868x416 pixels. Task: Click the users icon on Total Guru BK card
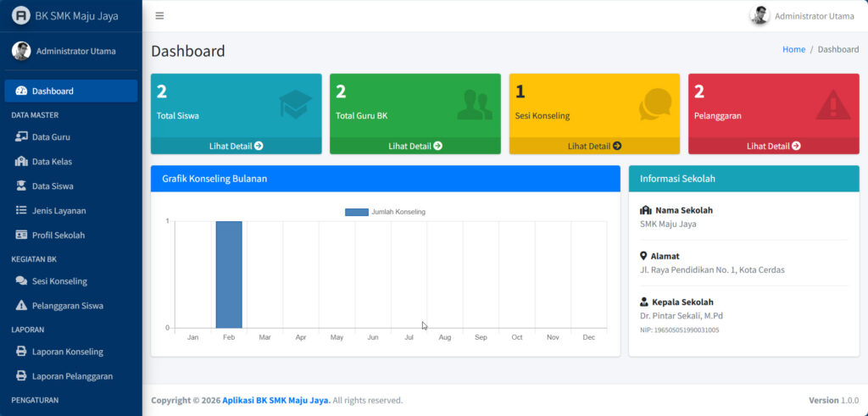pyautogui.click(x=474, y=104)
